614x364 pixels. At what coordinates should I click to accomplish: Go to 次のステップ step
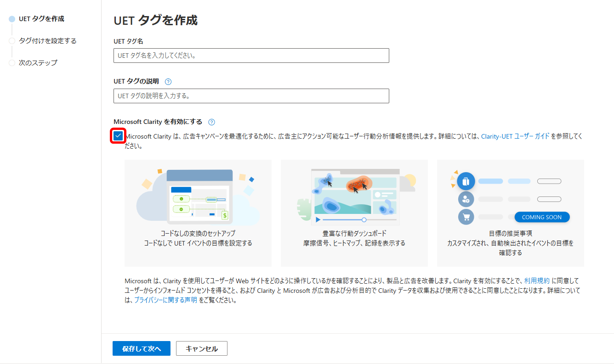click(38, 63)
